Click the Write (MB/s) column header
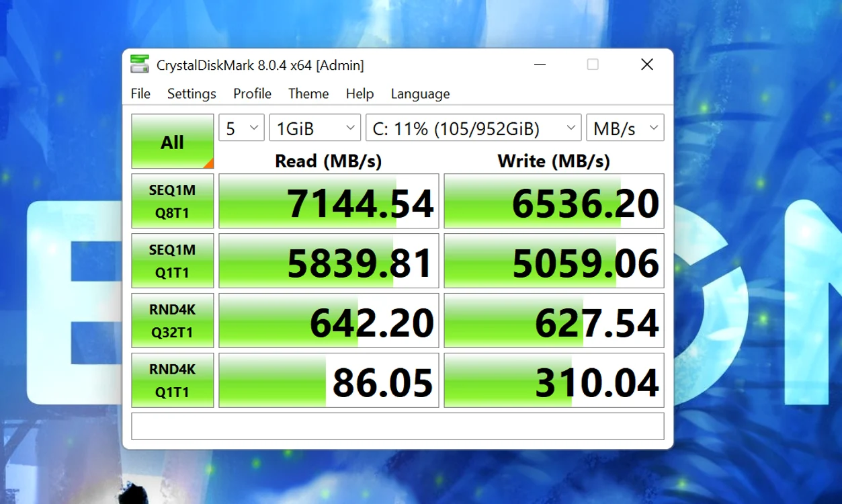Image resolution: width=842 pixels, height=504 pixels. (554, 161)
